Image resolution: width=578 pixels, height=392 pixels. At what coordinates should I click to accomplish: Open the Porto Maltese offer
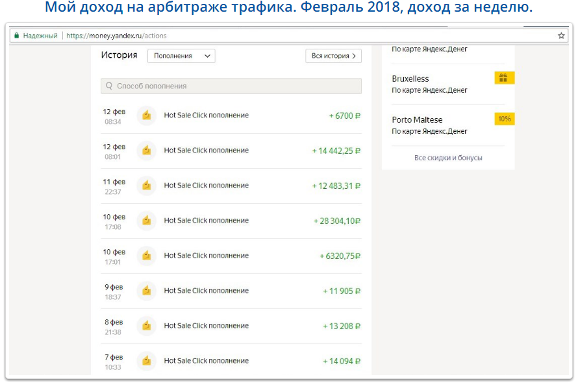(417, 119)
